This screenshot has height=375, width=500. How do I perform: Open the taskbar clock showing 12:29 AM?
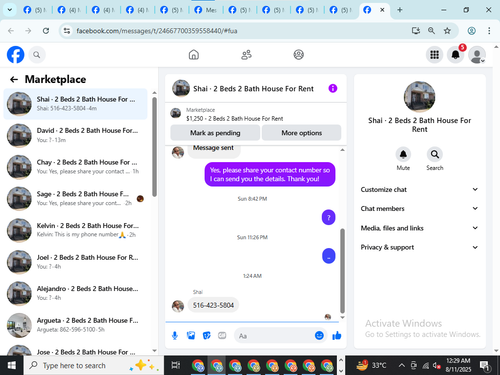coord(458,365)
